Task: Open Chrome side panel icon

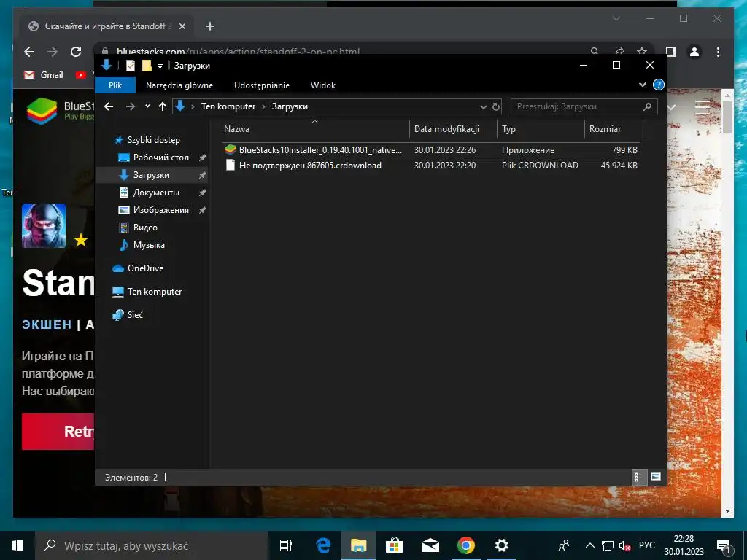Action: coord(671,52)
